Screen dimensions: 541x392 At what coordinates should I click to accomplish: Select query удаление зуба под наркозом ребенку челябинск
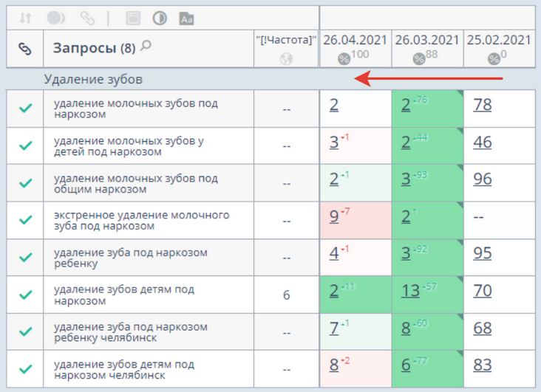130,332
